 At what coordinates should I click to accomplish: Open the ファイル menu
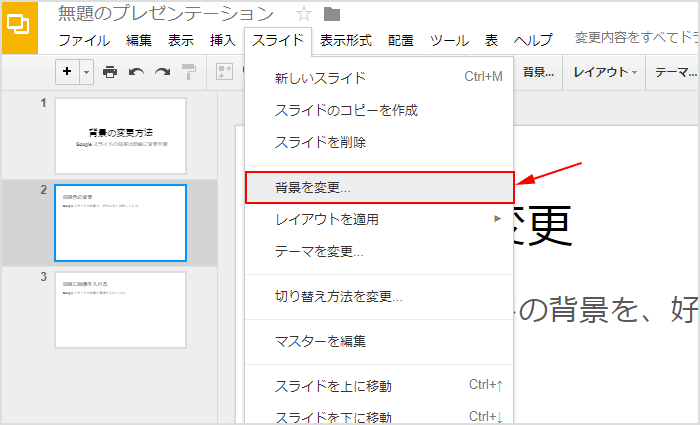click(84, 41)
